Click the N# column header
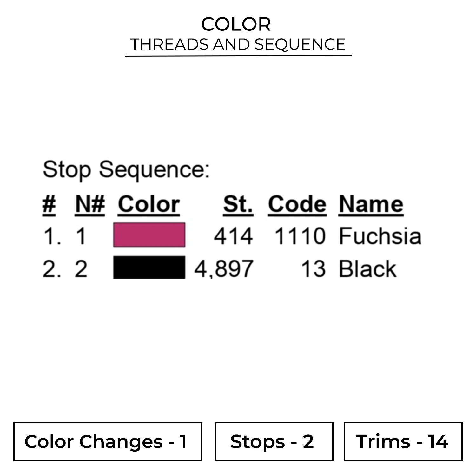The image size is (476, 476). pos(90,204)
